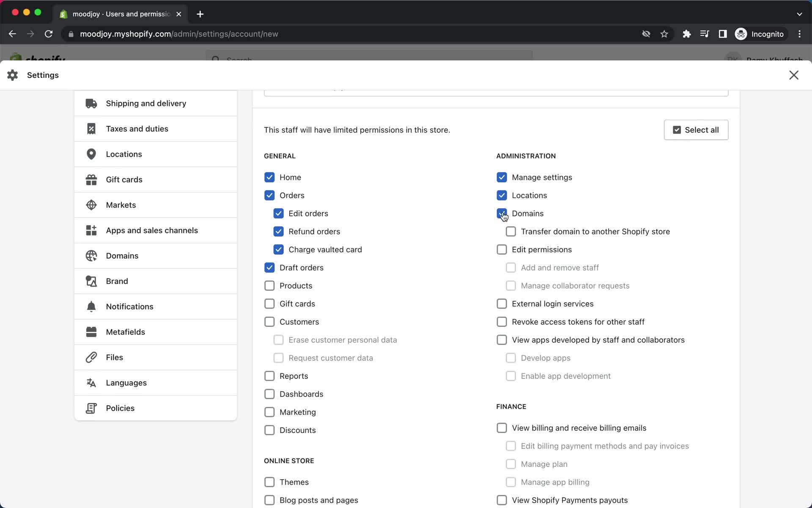Close the Settings panel

point(794,75)
